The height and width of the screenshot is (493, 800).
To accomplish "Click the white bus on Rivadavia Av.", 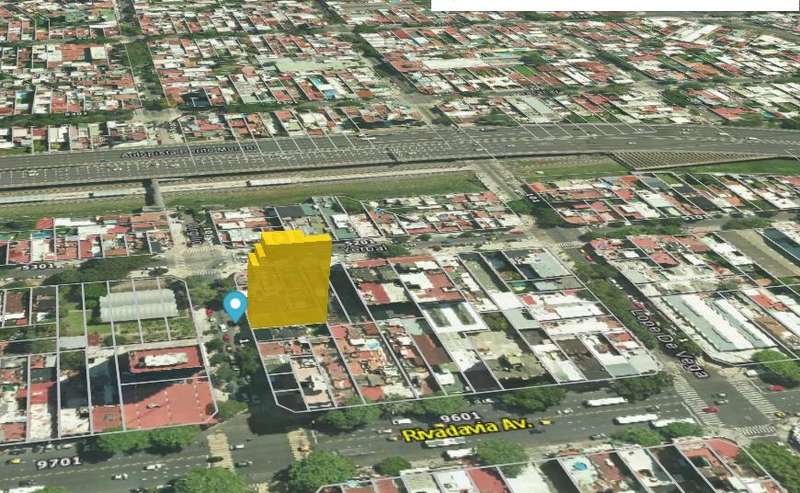I will (x=635, y=419).
